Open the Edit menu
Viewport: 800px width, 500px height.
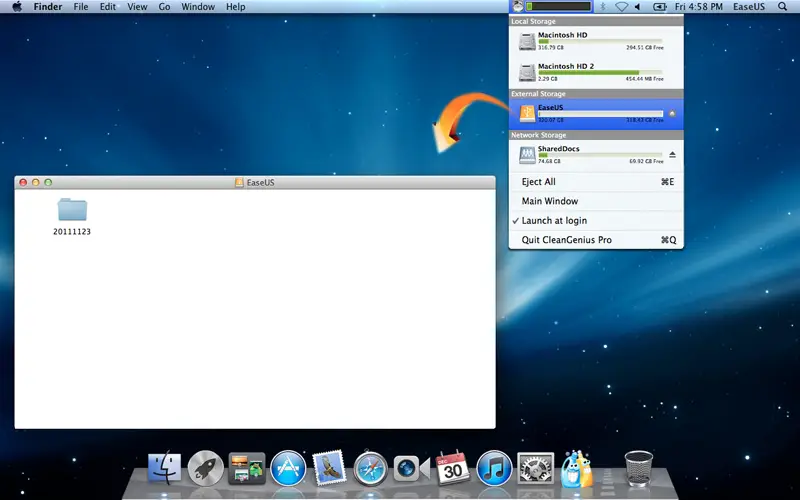107,7
